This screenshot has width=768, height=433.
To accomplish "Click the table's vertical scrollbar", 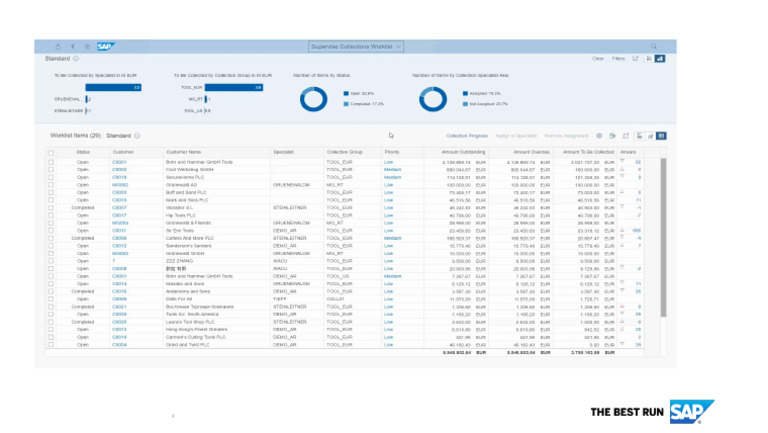I will coord(663,238).
